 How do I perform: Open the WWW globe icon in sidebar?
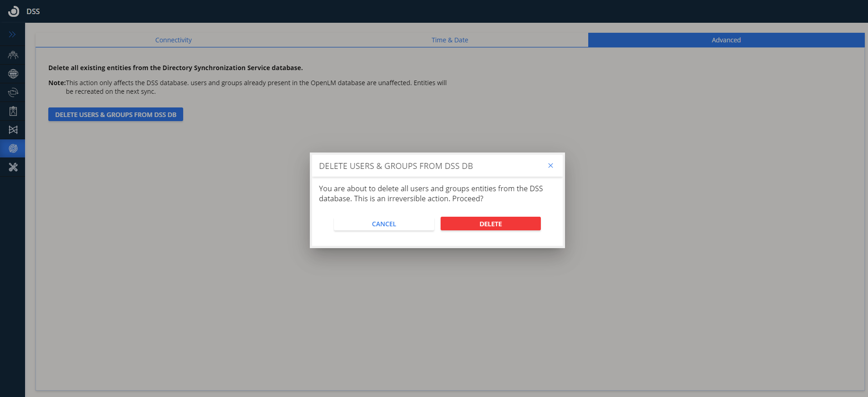pyautogui.click(x=13, y=74)
